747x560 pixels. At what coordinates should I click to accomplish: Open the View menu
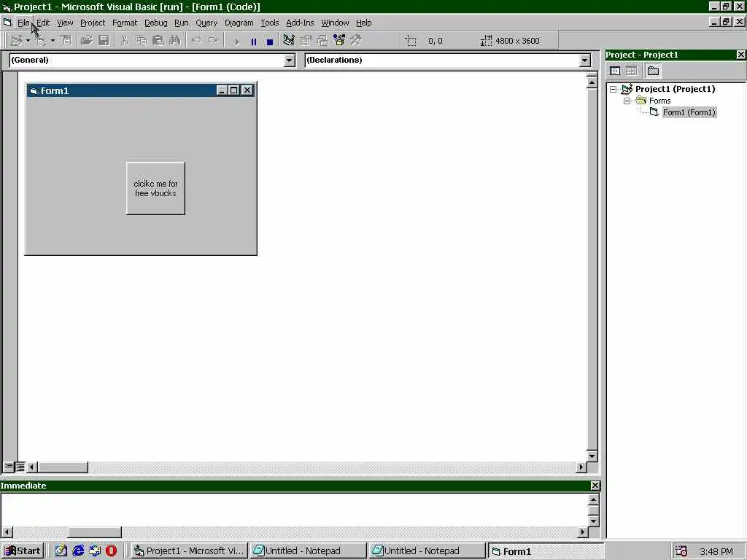tap(65, 23)
